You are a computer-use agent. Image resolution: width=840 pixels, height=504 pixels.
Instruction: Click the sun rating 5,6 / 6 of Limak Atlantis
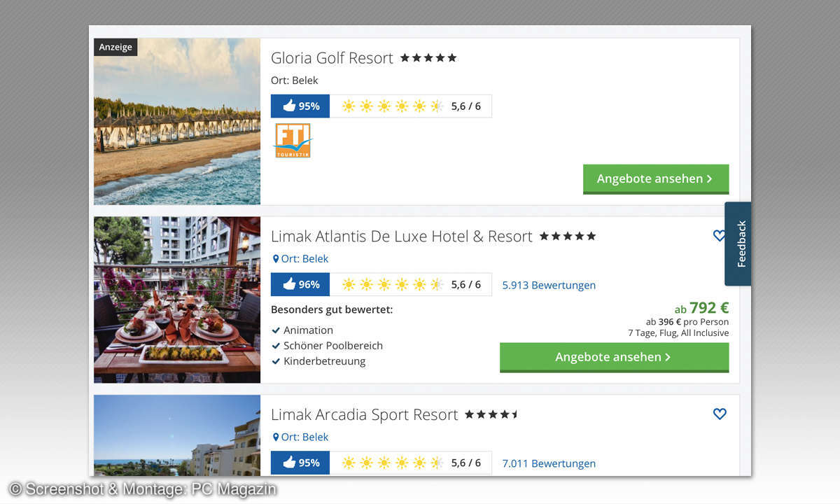(x=411, y=284)
